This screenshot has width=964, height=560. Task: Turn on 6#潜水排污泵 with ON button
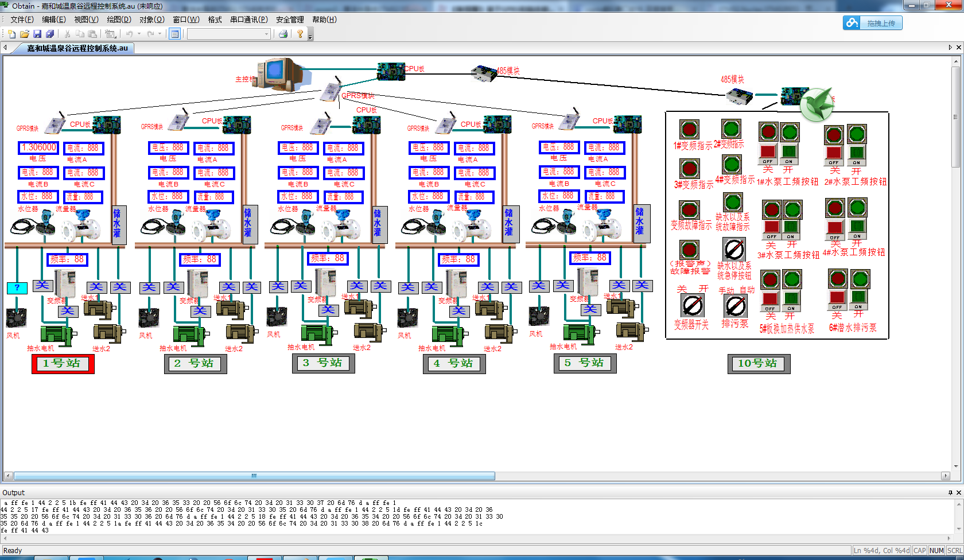click(858, 300)
